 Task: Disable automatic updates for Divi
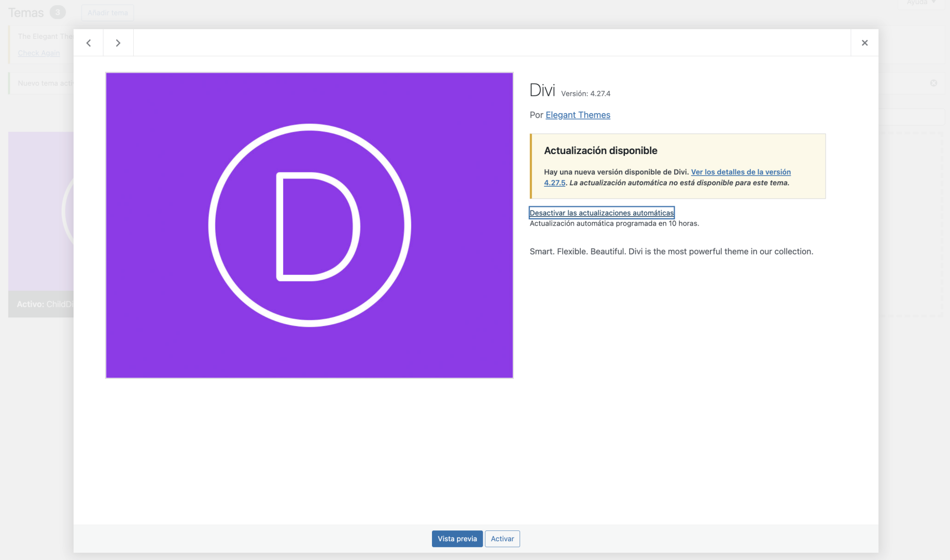coord(602,213)
